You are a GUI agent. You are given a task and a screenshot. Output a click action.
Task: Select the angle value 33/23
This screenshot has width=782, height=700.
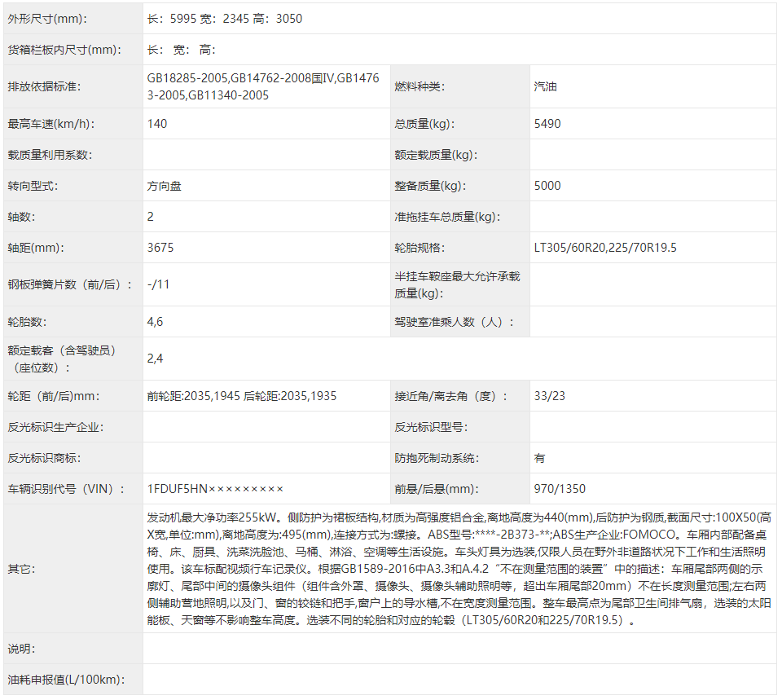550,397
